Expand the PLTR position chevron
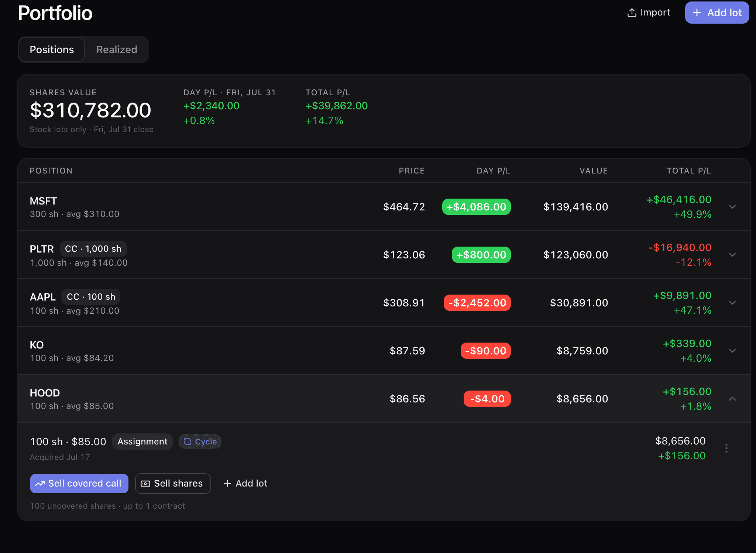Image resolution: width=756 pixels, height=553 pixels. (x=732, y=255)
